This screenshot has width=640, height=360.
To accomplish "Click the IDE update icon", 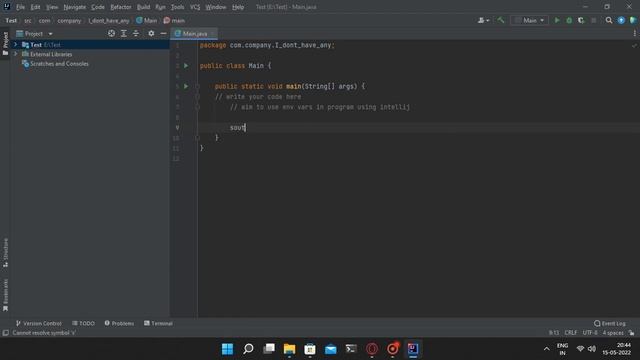I will pos(621,20).
